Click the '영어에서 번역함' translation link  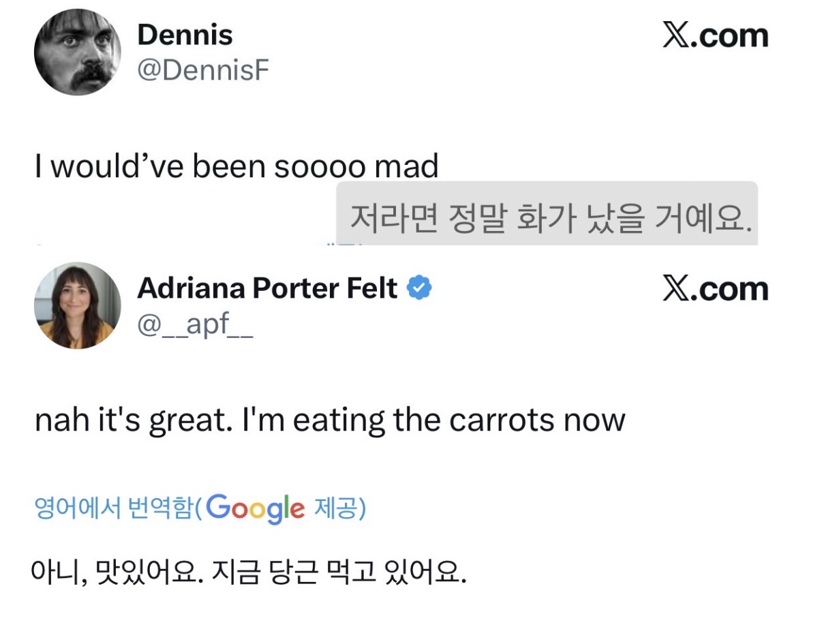tap(114, 508)
